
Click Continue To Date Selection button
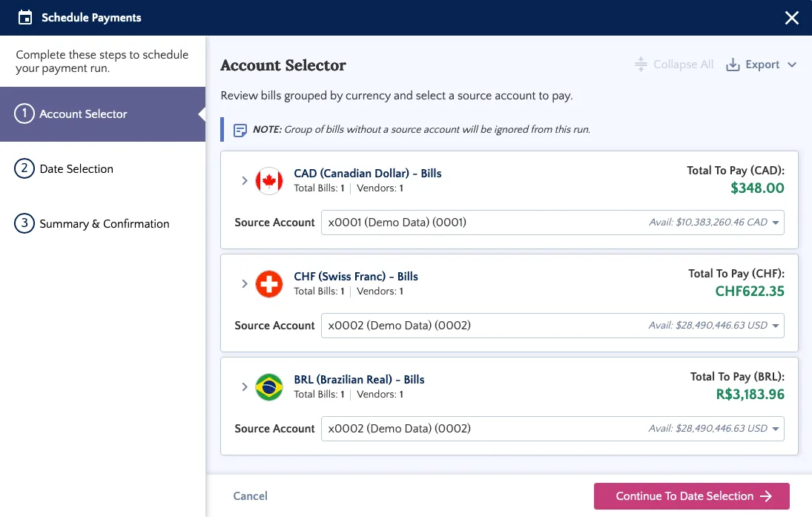click(x=691, y=495)
